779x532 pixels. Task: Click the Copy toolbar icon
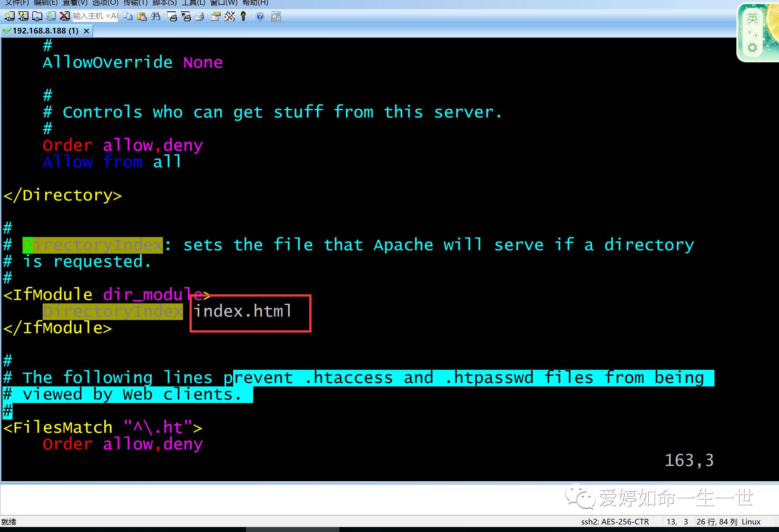pyautogui.click(x=128, y=16)
